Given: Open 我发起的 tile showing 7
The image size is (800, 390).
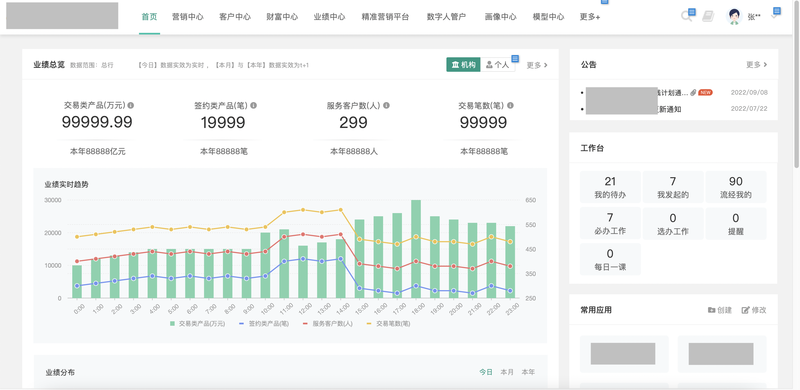Looking at the screenshot, I should (x=673, y=187).
